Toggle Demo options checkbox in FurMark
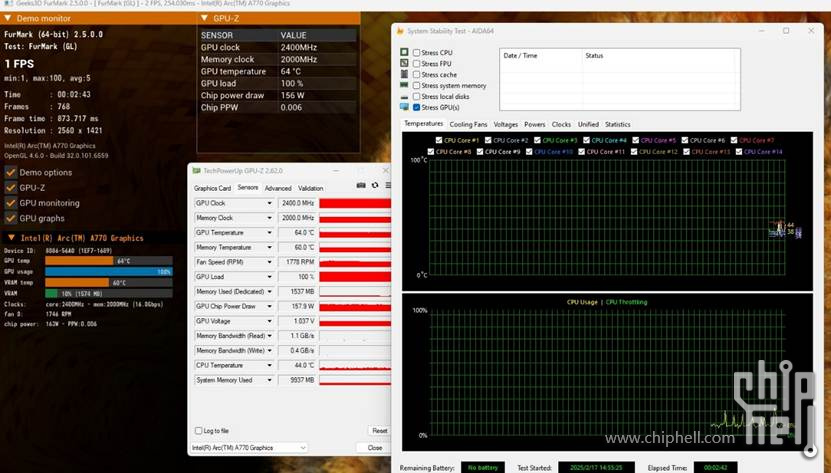Viewport: 831px width, 473px height. [11, 172]
